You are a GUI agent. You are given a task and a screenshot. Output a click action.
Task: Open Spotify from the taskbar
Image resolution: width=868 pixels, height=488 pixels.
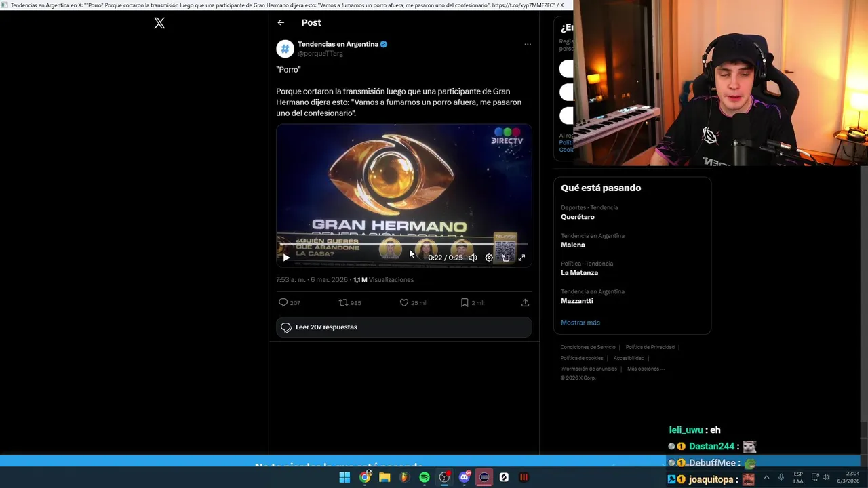click(425, 477)
